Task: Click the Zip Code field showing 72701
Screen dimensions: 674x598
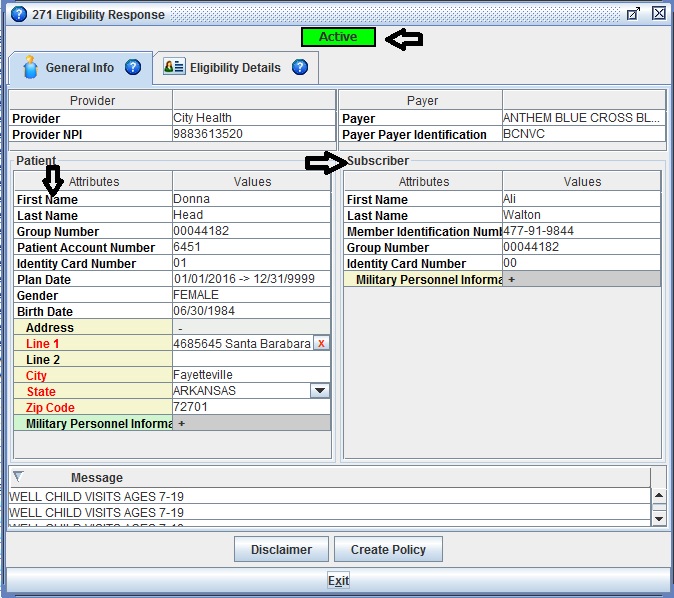Action: click(x=251, y=407)
